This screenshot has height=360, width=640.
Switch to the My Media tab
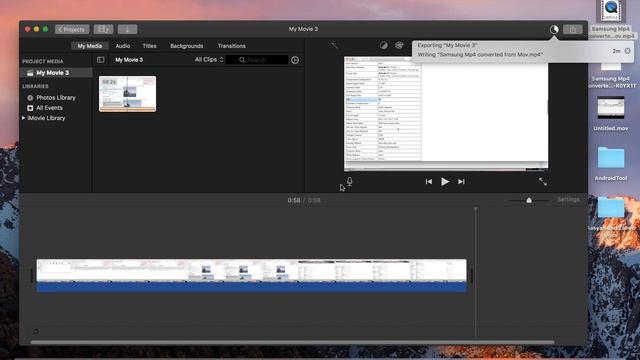pyautogui.click(x=90, y=46)
